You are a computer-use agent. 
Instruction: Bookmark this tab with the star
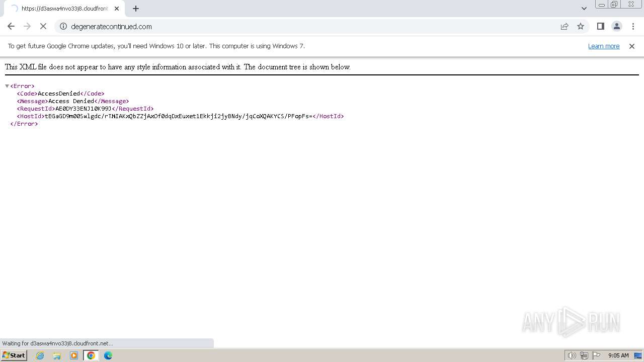[x=581, y=26]
